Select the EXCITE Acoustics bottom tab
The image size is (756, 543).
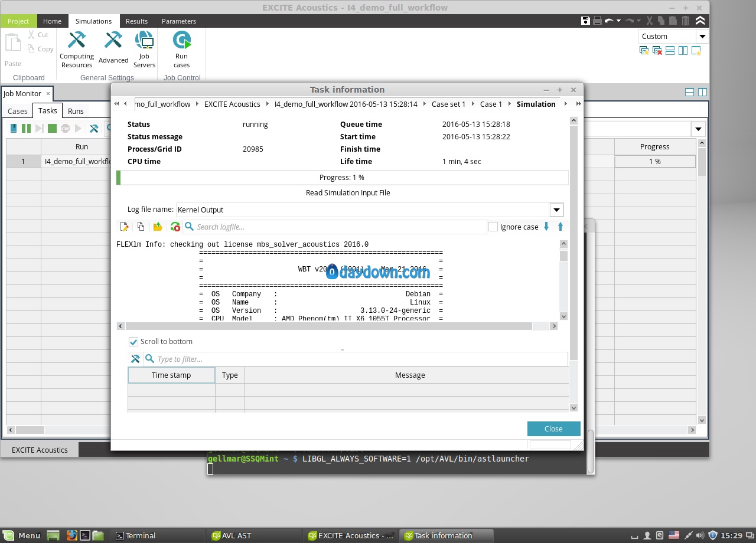tap(40, 450)
